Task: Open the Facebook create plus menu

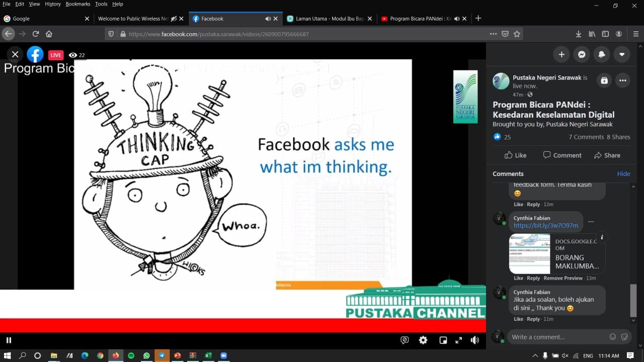Action: [x=561, y=54]
